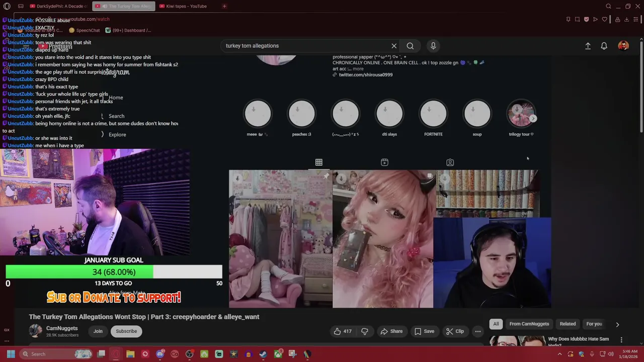The width and height of the screenshot is (644, 362).
Task: Select the 'All' filter chip
Action: (496, 324)
